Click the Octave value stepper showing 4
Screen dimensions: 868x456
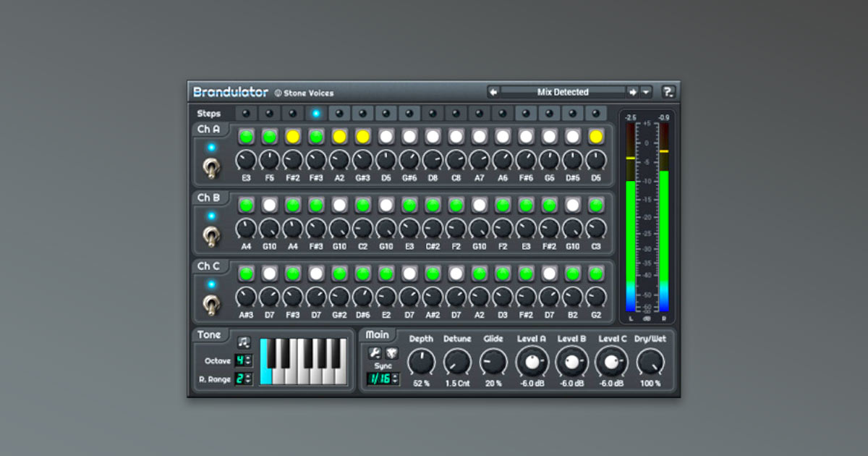[244, 360]
